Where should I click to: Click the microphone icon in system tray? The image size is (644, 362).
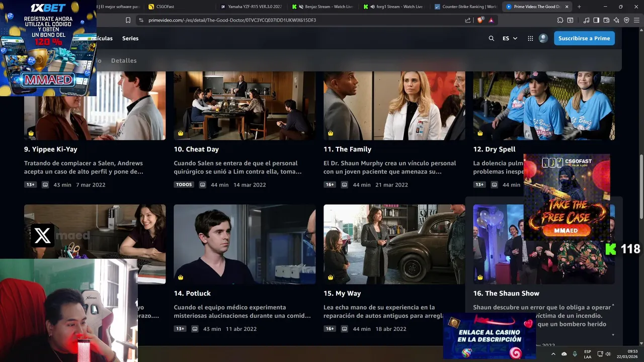pyautogui.click(x=575, y=354)
